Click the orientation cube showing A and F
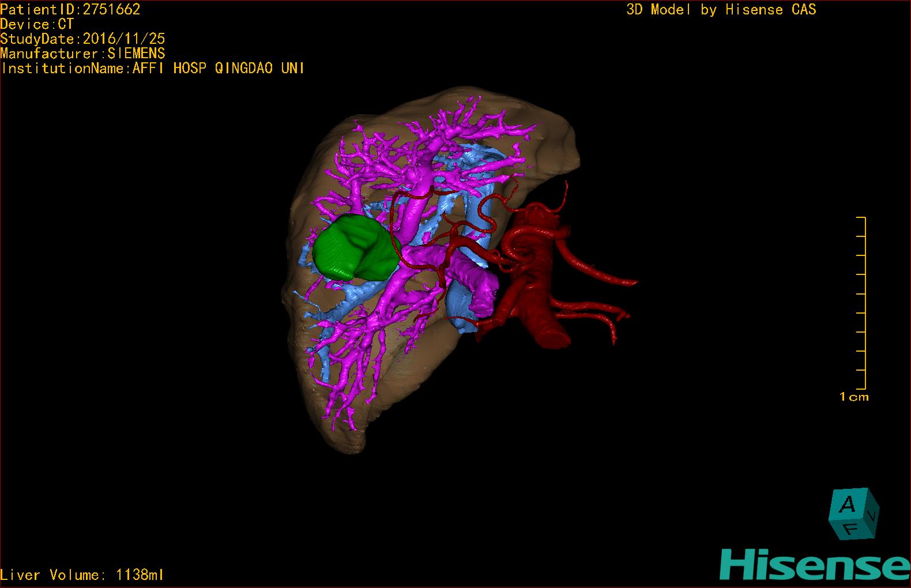Screen dimensions: 911x588 coord(854,514)
